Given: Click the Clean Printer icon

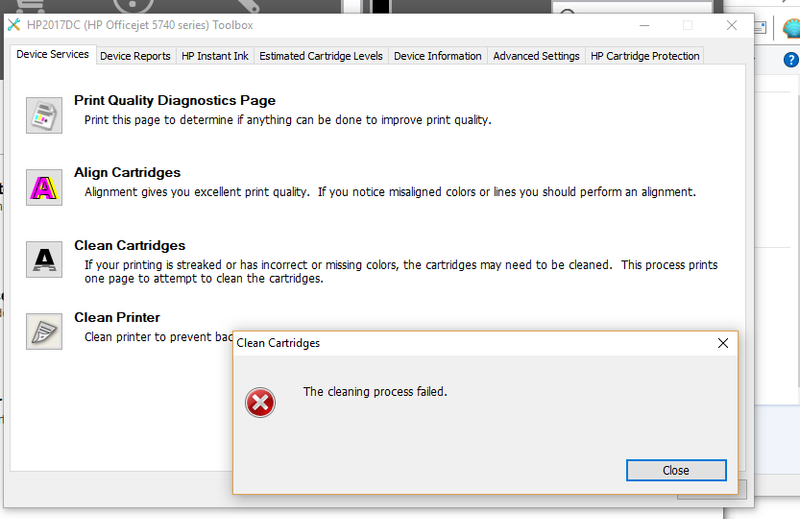Looking at the screenshot, I should 44,331.
